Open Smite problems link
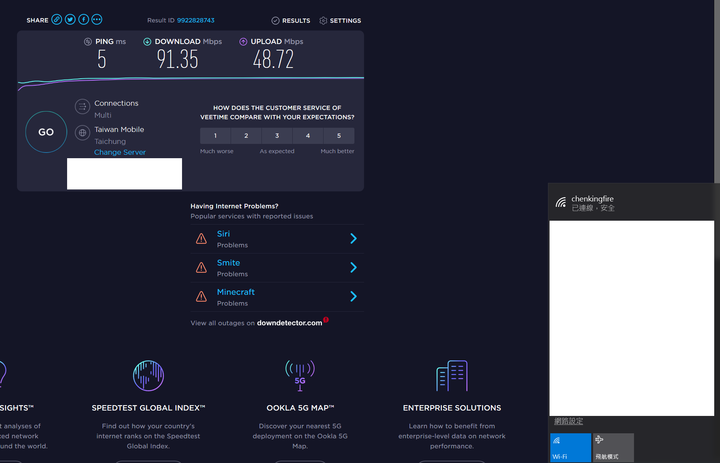The image size is (720, 463). point(228,263)
